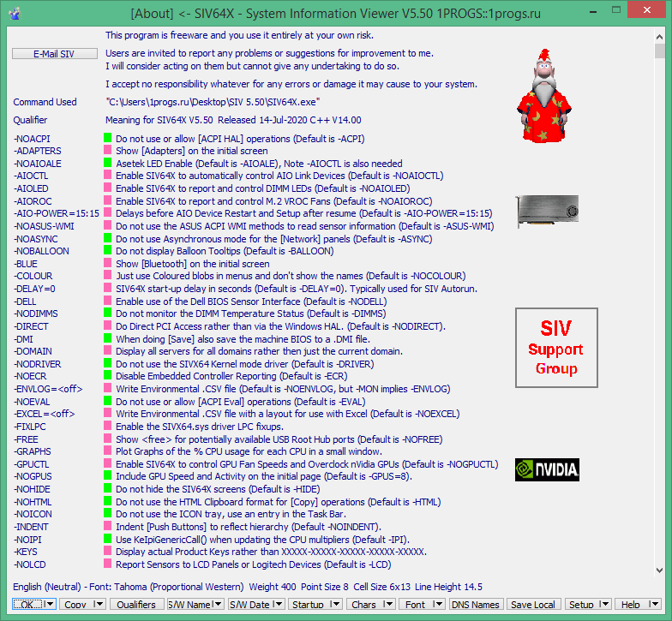Click the font information status line

pyautogui.click(x=248, y=587)
